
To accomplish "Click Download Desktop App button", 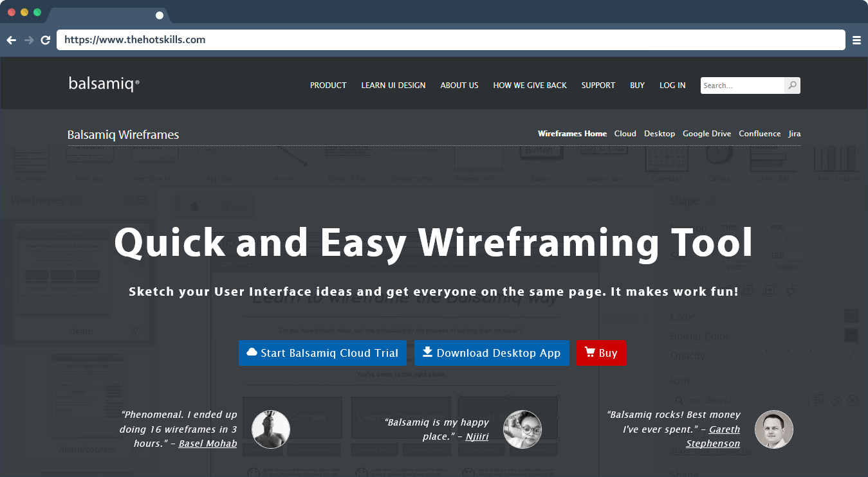I will 492,353.
